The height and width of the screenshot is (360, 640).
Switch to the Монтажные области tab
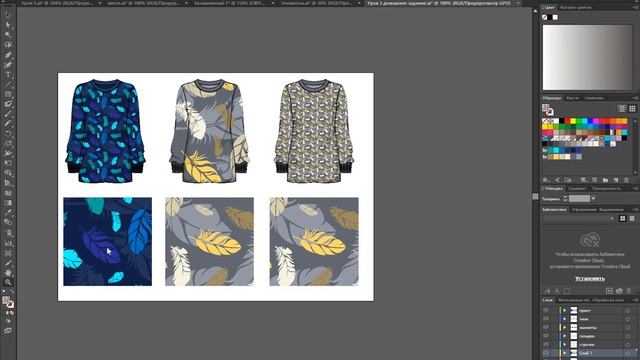click(x=573, y=300)
